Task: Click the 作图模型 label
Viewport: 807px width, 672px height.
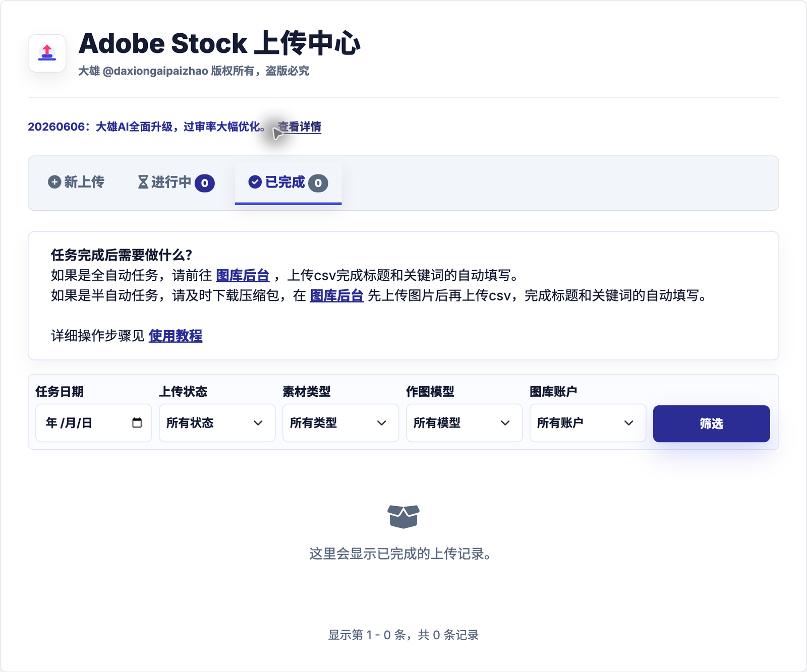Action: click(430, 391)
